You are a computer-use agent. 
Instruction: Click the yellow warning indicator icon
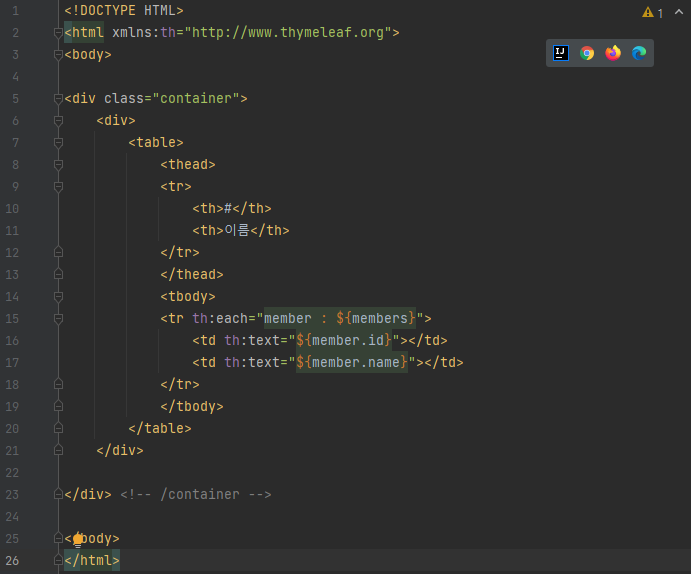[x=647, y=12]
